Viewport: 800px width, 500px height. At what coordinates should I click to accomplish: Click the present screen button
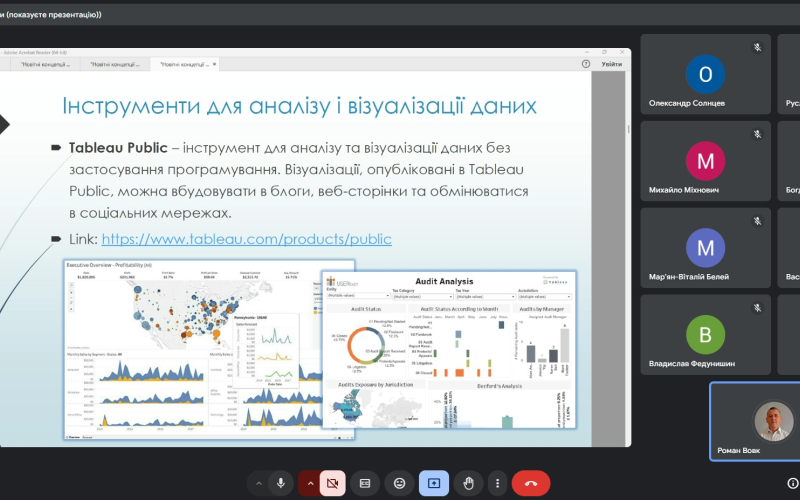coord(434,483)
